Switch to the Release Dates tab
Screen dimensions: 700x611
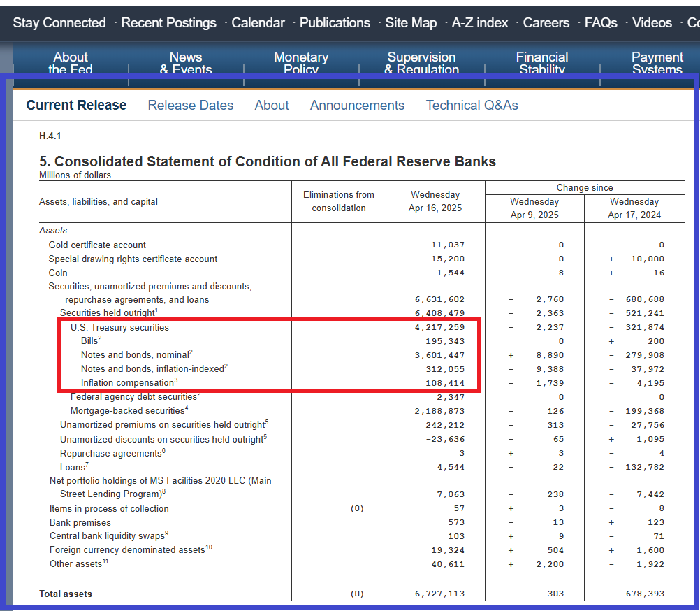point(191,106)
